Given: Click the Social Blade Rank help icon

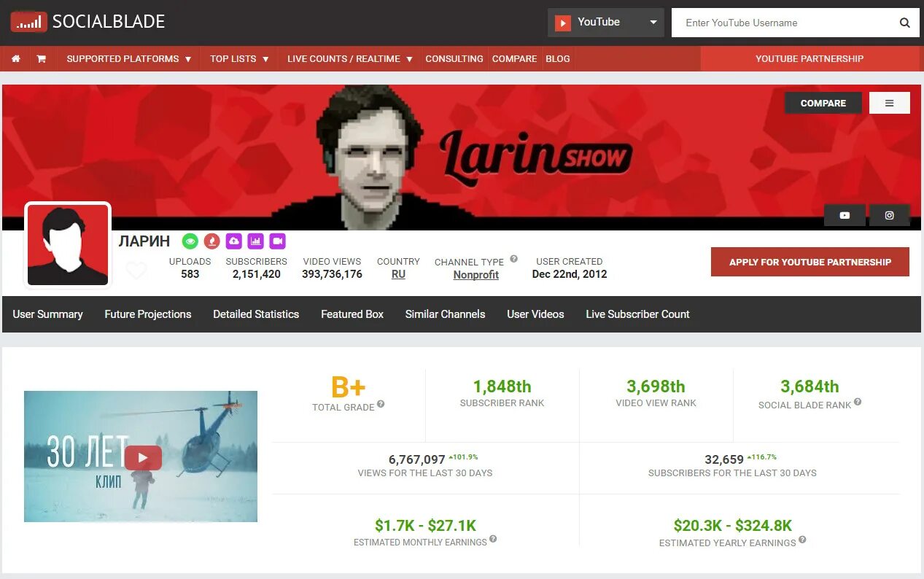Looking at the screenshot, I should point(858,402).
